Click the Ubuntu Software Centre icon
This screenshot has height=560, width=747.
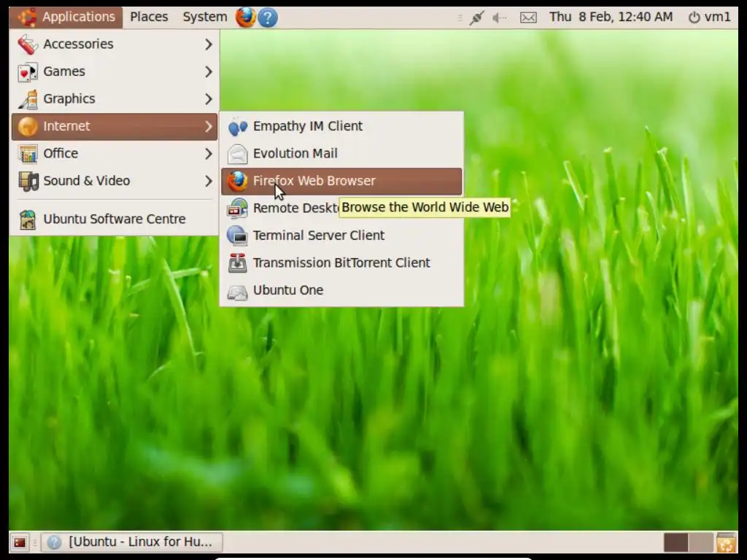pyautogui.click(x=28, y=219)
